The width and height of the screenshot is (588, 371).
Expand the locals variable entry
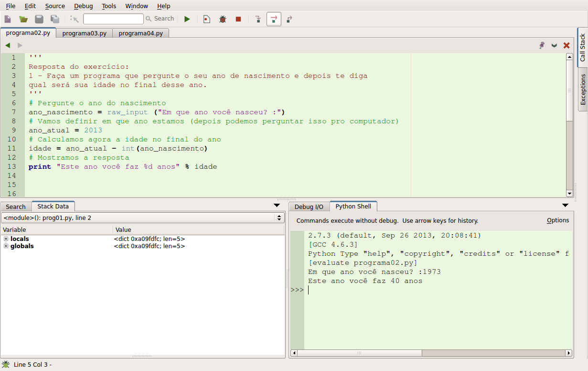6,239
